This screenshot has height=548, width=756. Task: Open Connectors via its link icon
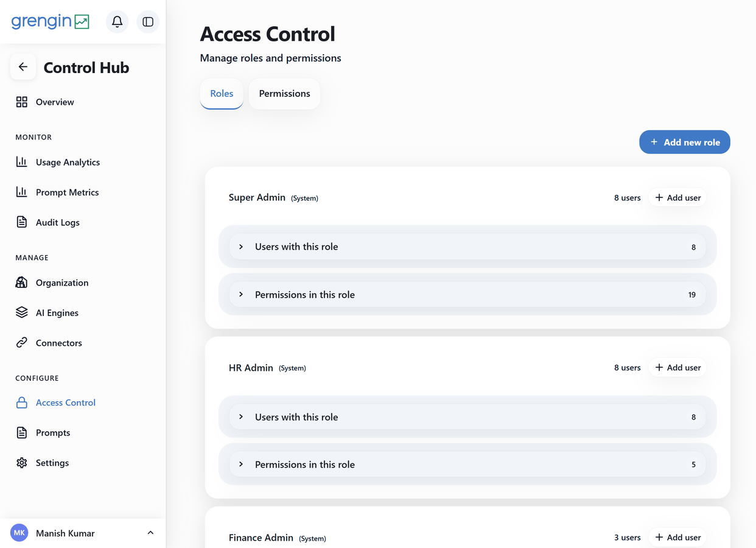[22, 343]
